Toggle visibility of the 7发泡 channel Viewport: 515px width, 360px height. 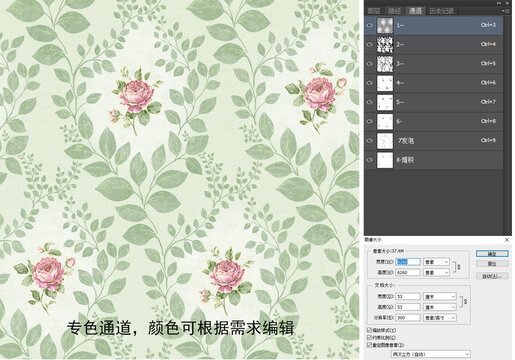[369, 140]
